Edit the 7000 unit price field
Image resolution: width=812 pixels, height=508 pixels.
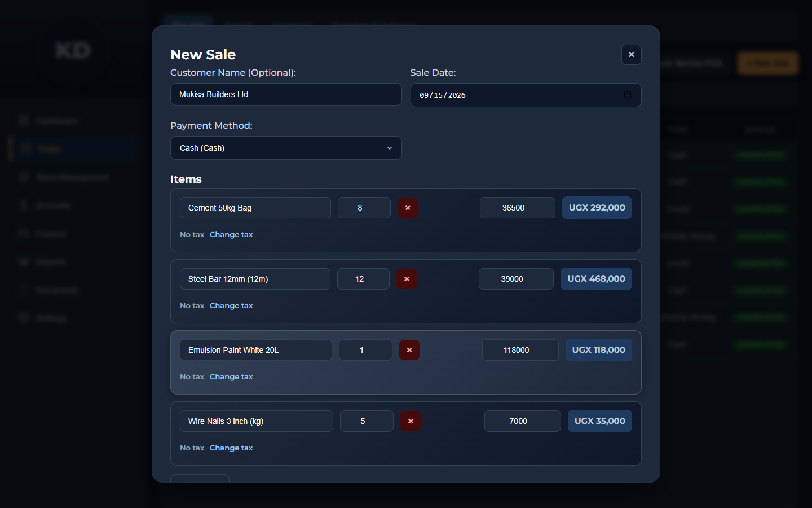522,421
